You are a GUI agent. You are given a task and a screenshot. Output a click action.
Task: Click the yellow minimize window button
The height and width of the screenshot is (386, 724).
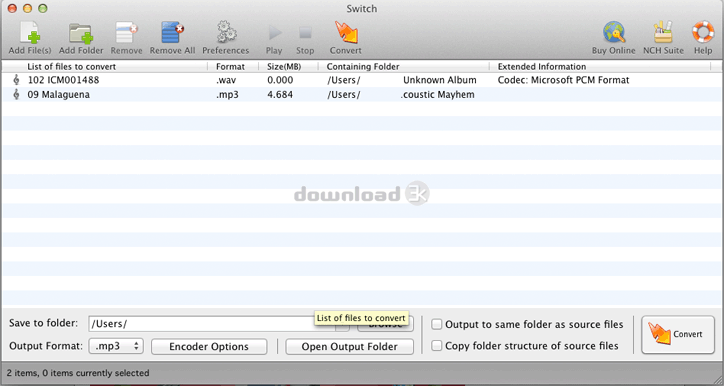[x=27, y=8]
